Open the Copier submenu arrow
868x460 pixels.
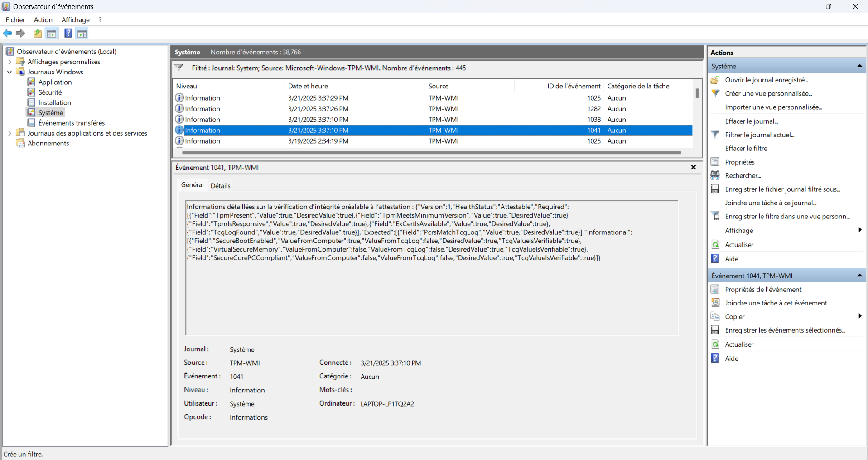pos(859,316)
